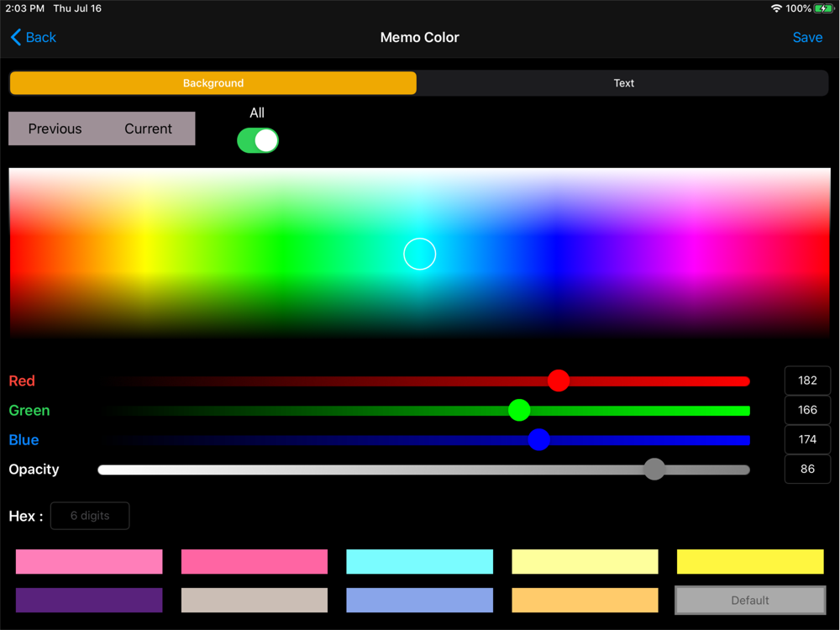The height and width of the screenshot is (630, 840).
Task: Click the Opacity slider handle
Action: click(654, 470)
